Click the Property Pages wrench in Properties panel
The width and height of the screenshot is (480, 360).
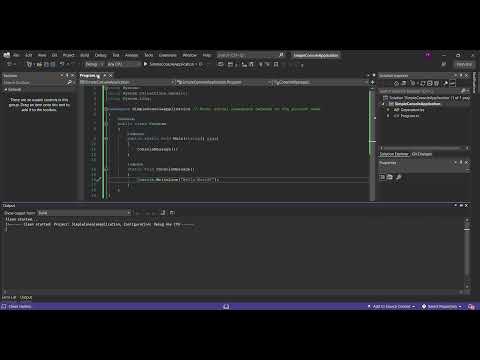[399, 177]
